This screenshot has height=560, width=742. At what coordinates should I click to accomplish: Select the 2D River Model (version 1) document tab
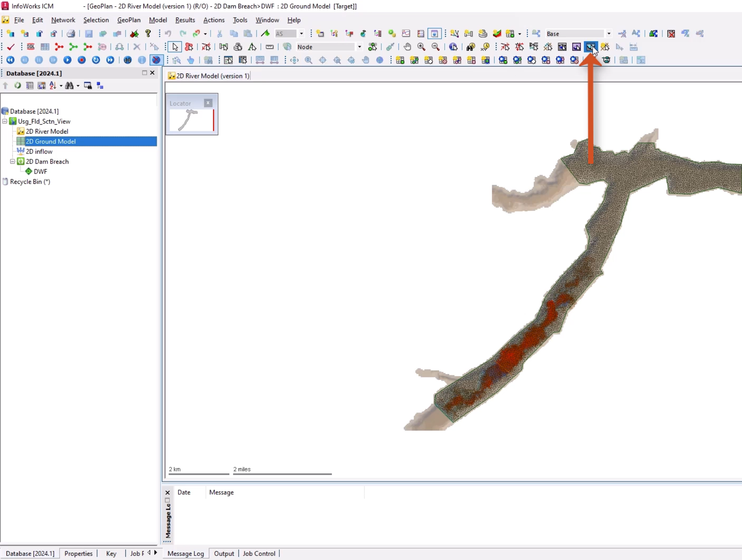(209, 76)
